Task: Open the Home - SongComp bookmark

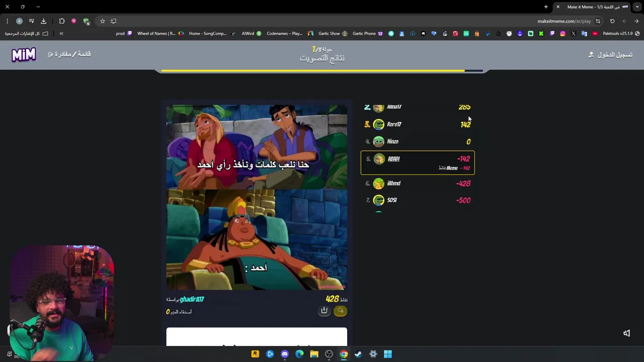Action: (212, 34)
